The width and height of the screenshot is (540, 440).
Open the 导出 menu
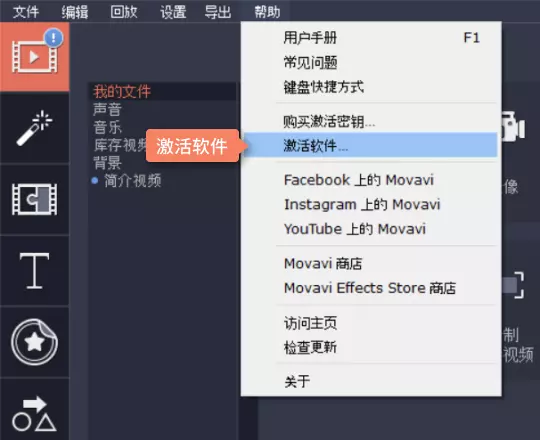[x=218, y=12]
